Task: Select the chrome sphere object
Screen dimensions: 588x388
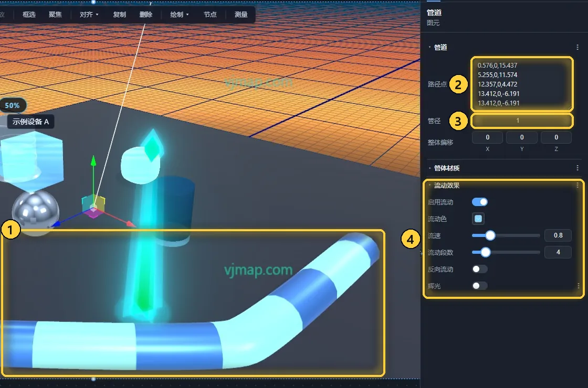Action: (x=36, y=212)
